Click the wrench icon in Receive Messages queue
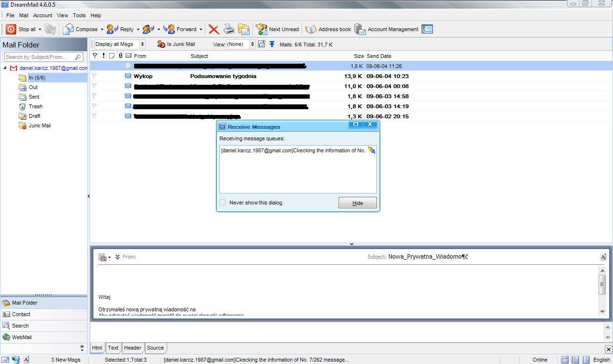This screenshot has height=364, width=613. coord(372,150)
